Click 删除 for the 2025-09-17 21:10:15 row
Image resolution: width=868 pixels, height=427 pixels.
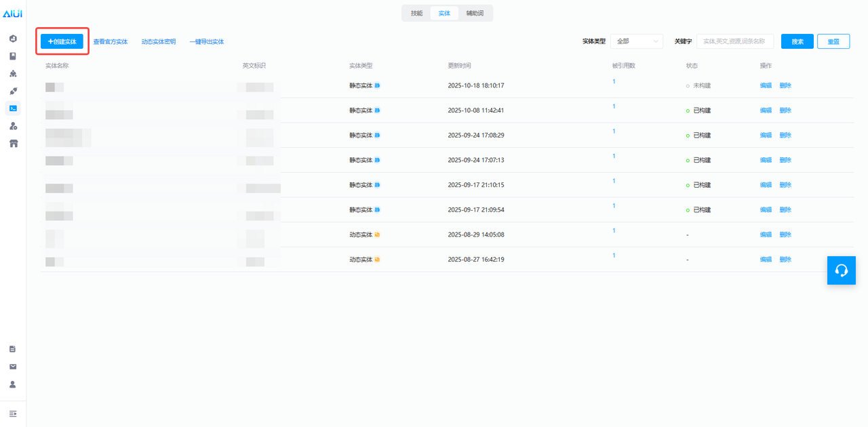click(785, 185)
